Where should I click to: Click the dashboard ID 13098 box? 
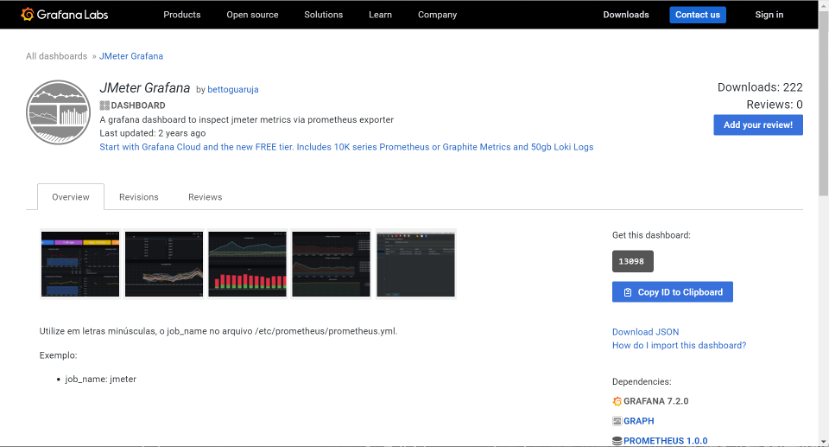pos(633,262)
